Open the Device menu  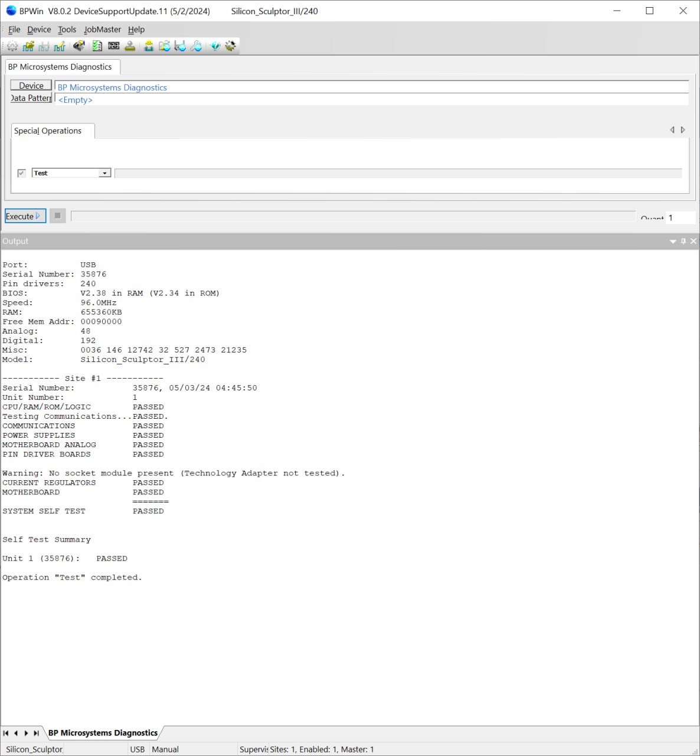39,30
